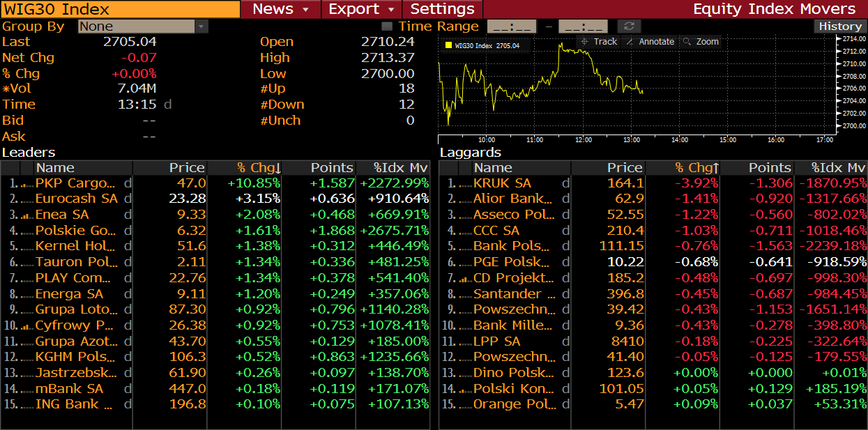Sort Leaders by % Chg column header

(x=258, y=168)
